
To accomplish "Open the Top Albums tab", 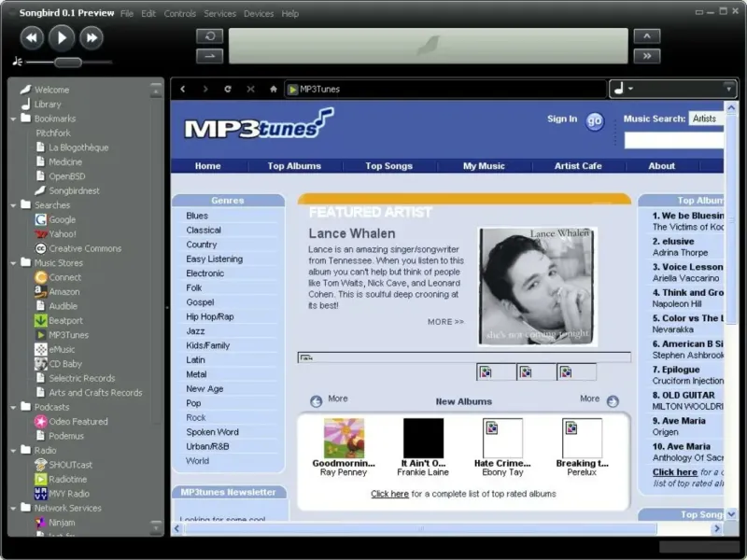I will tap(294, 166).
